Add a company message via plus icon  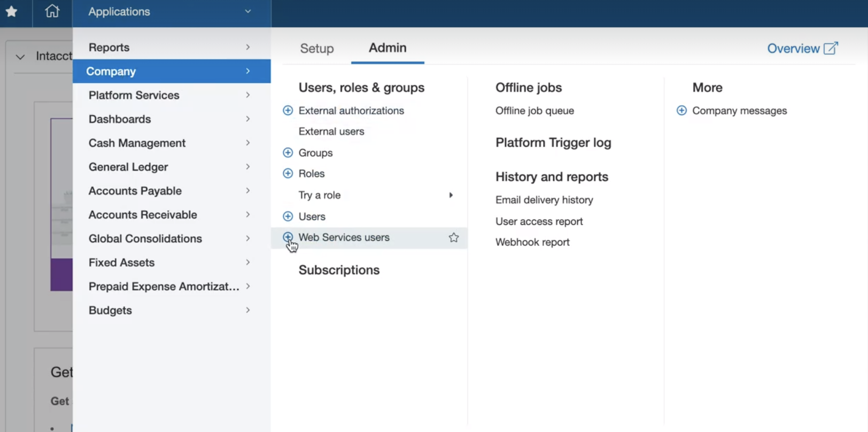pyautogui.click(x=682, y=110)
